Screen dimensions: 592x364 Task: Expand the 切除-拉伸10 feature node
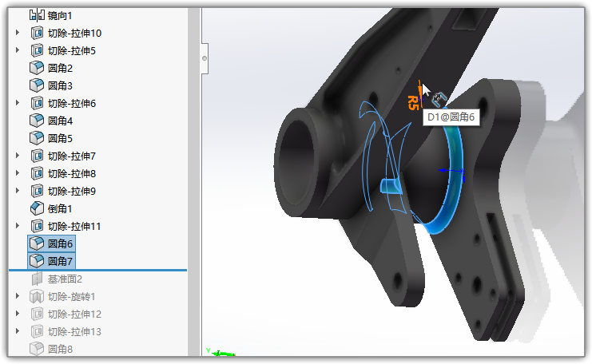[x=18, y=33]
